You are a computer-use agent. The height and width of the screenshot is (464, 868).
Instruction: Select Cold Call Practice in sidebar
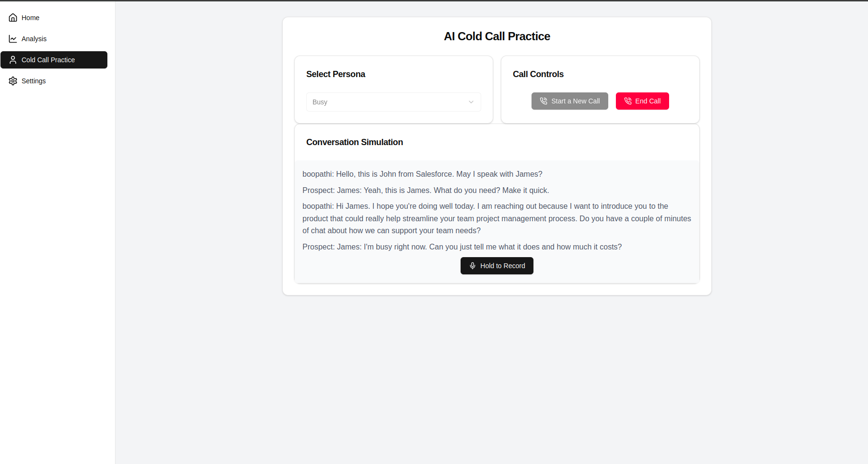54,60
